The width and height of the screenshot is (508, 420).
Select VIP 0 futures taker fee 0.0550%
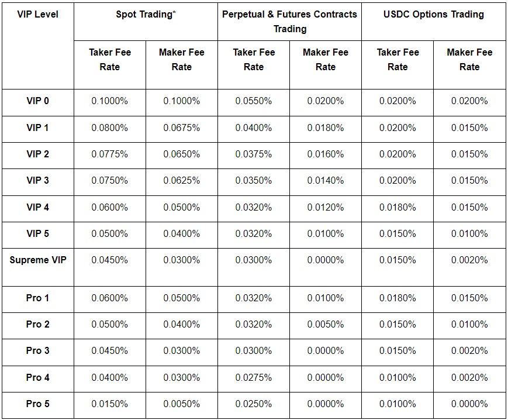coord(253,101)
